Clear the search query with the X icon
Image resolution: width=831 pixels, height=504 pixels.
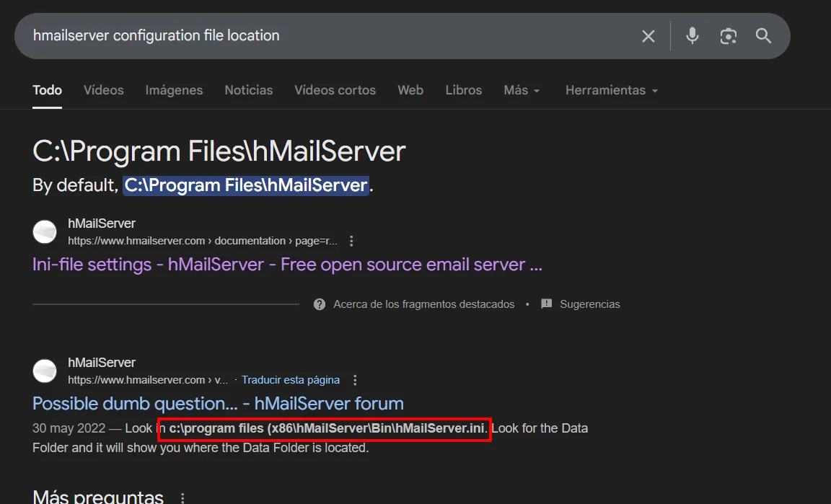(648, 36)
